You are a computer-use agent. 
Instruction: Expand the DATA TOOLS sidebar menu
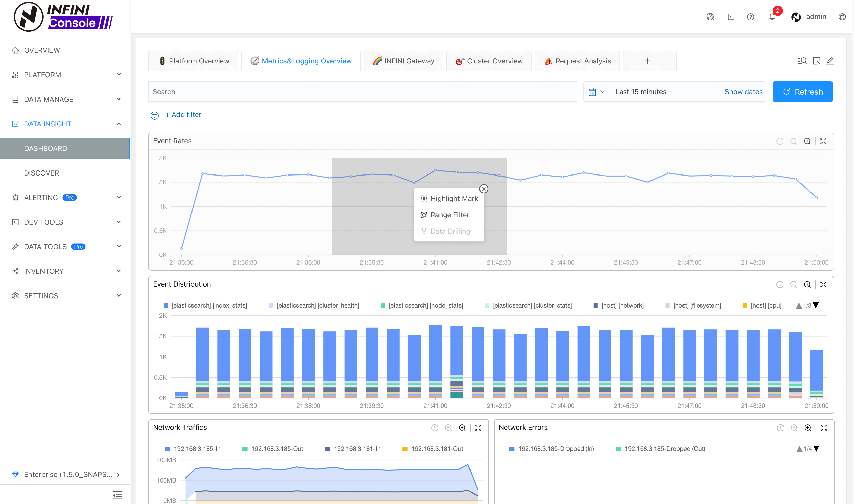click(65, 247)
